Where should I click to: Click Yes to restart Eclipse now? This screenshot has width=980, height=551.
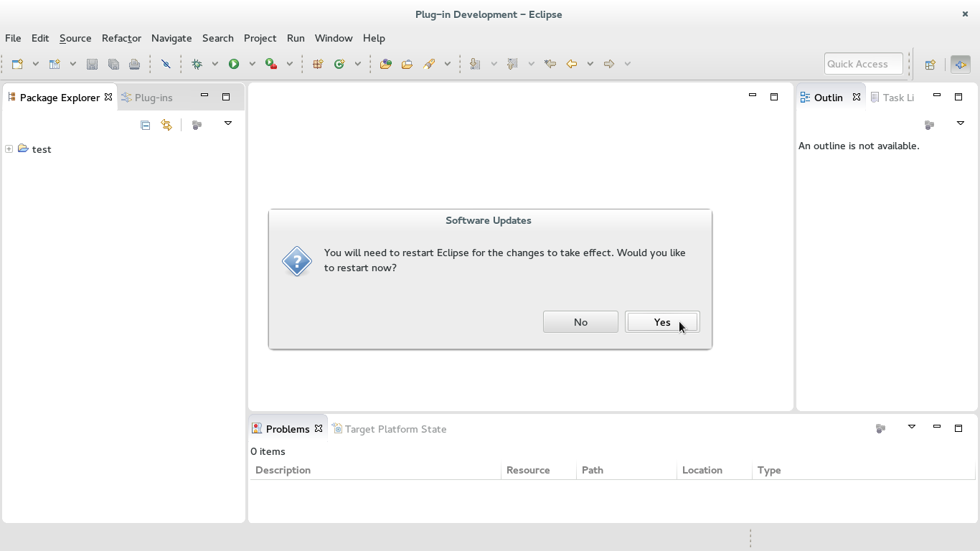[662, 322]
